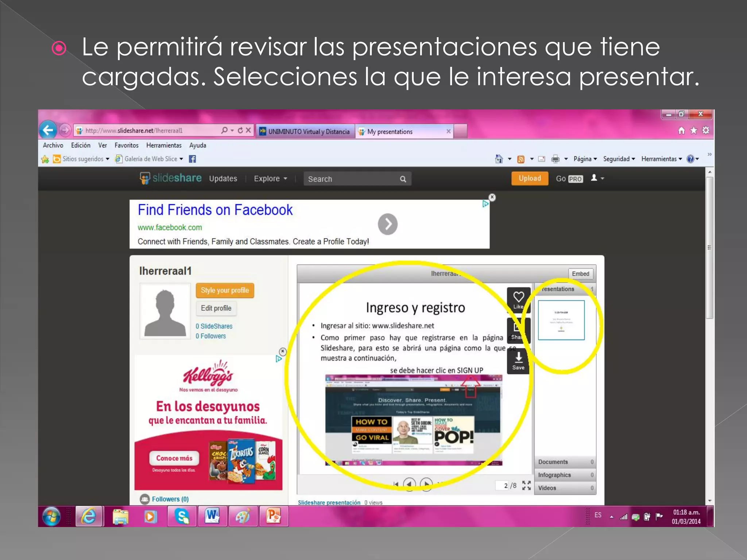The width and height of the screenshot is (747, 560).
Task: Click the add to favorites star icon
Action: pos(45,159)
